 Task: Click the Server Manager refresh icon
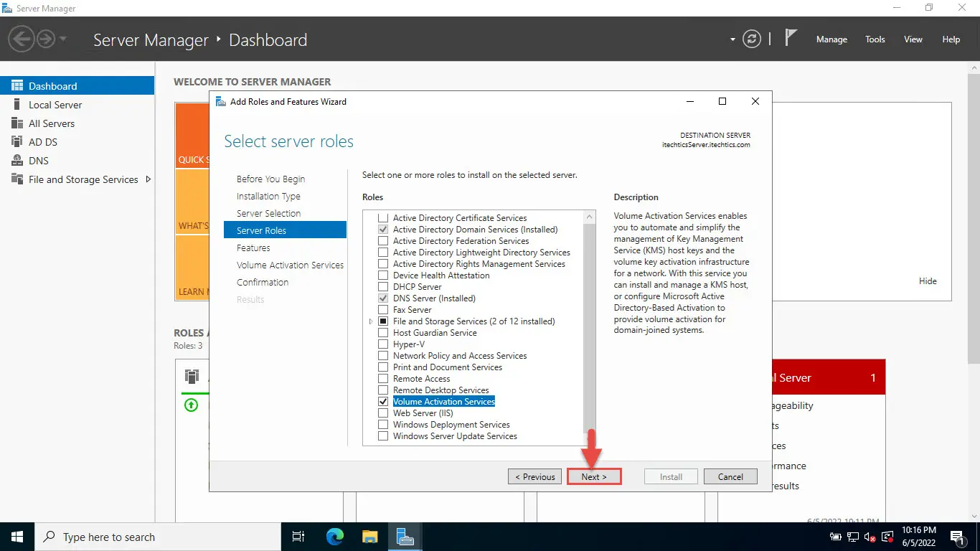[752, 39]
